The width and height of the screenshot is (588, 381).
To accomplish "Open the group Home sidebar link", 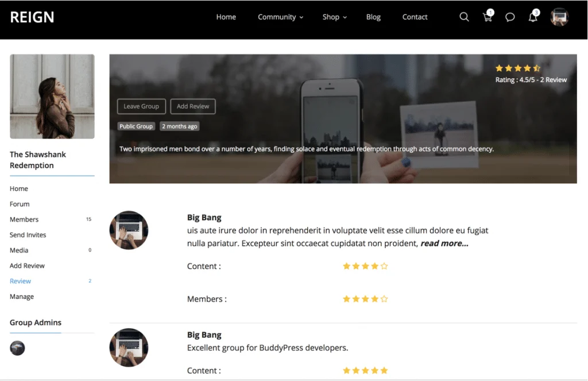I will (x=19, y=188).
